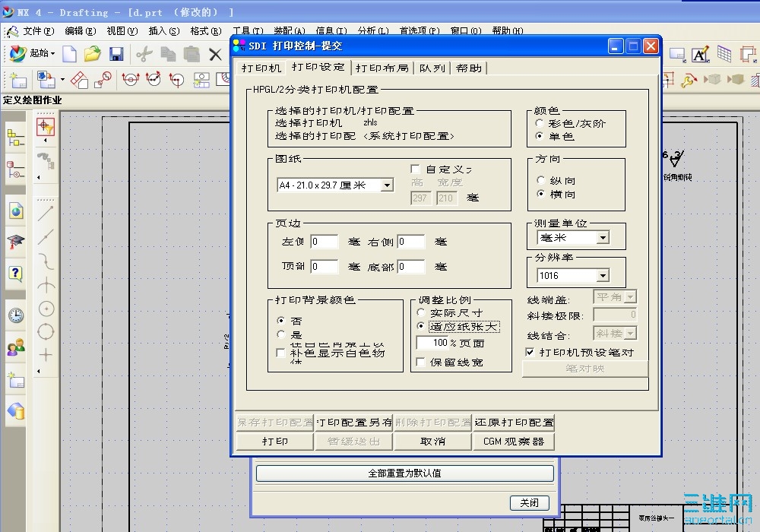Viewport: 760px width, 532px height.
Task: Click the Open folder icon in toolbar
Action: click(x=92, y=53)
